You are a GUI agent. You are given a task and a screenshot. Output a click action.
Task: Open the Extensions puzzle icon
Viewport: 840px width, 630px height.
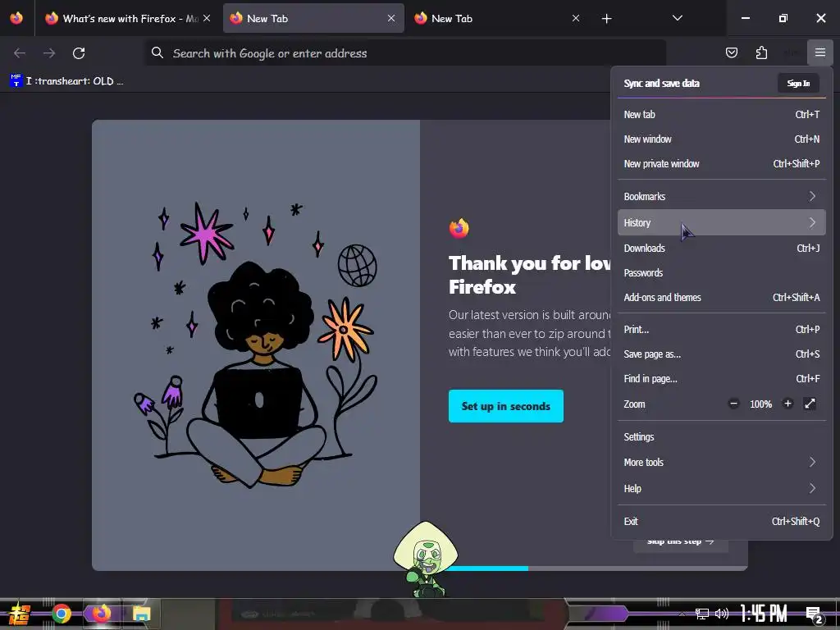pyautogui.click(x=761, y=52)
